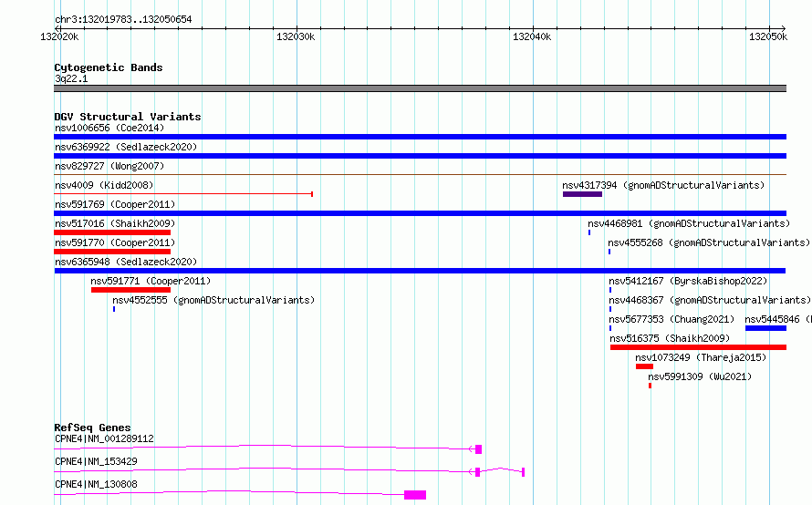
Task: Click the nsv1006656 (Coe2014) variant label
Action: (109, 128)
